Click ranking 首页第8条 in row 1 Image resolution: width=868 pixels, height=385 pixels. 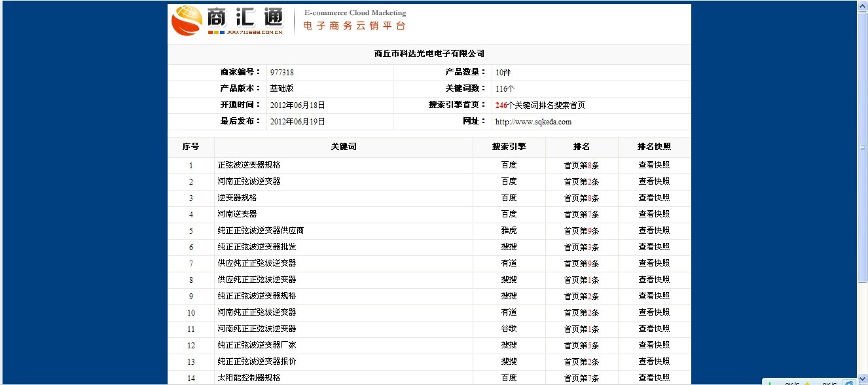tap(581, 166)
